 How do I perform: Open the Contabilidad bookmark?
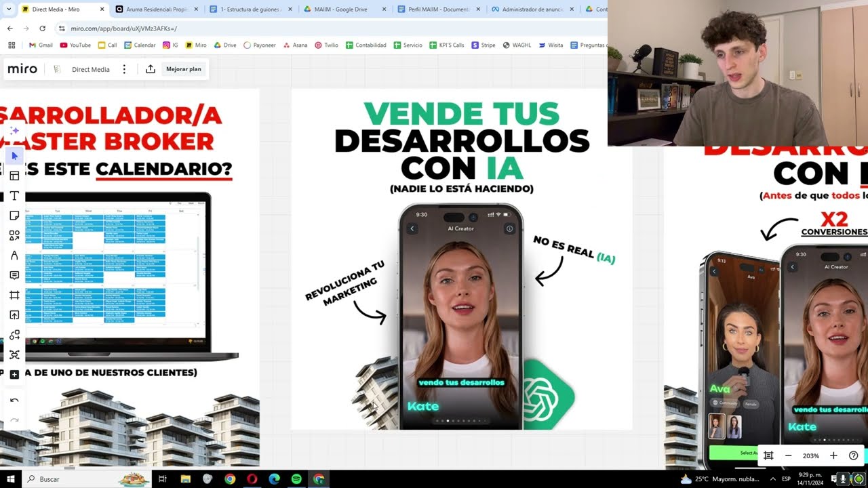pos(366,45)
